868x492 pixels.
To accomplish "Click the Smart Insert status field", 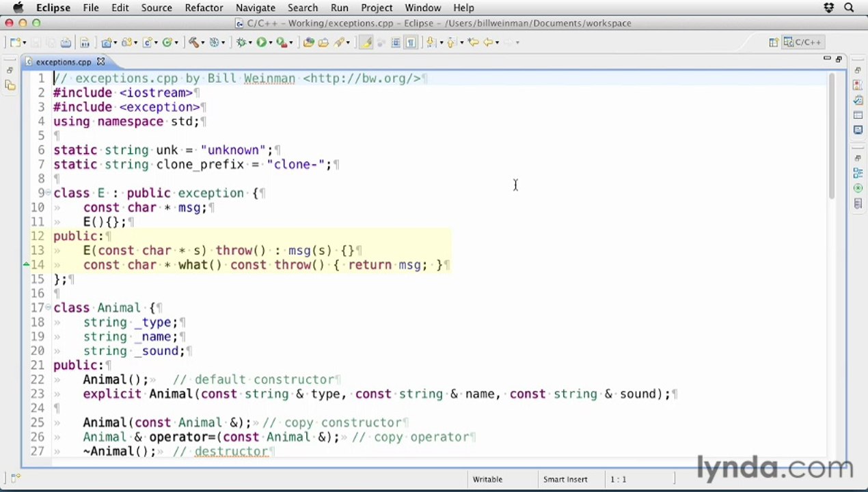I will click(565, 480).
